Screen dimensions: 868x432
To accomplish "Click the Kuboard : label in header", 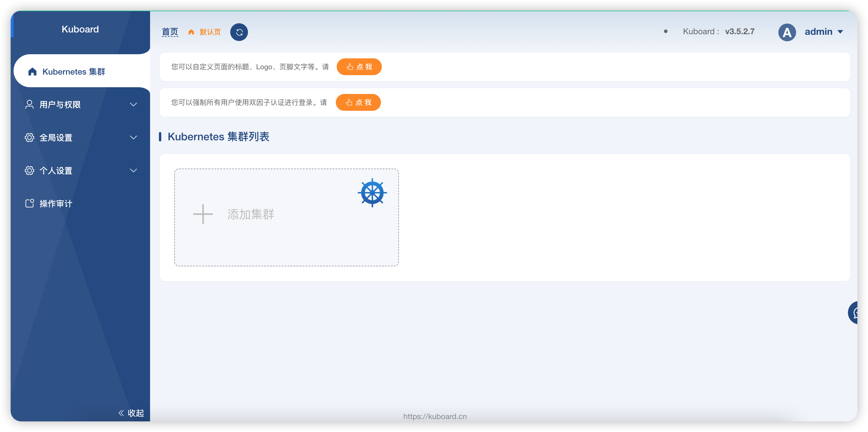I will coord(701,31).
